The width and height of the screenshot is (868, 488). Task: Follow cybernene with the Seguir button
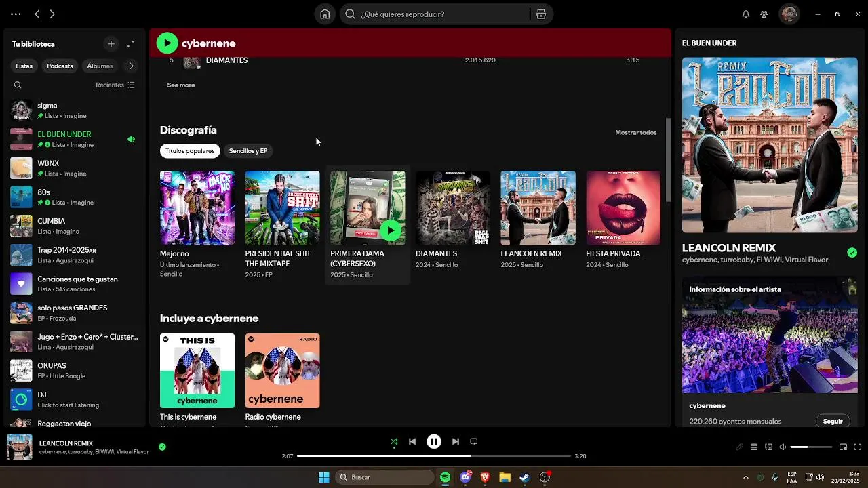[833, 422]
